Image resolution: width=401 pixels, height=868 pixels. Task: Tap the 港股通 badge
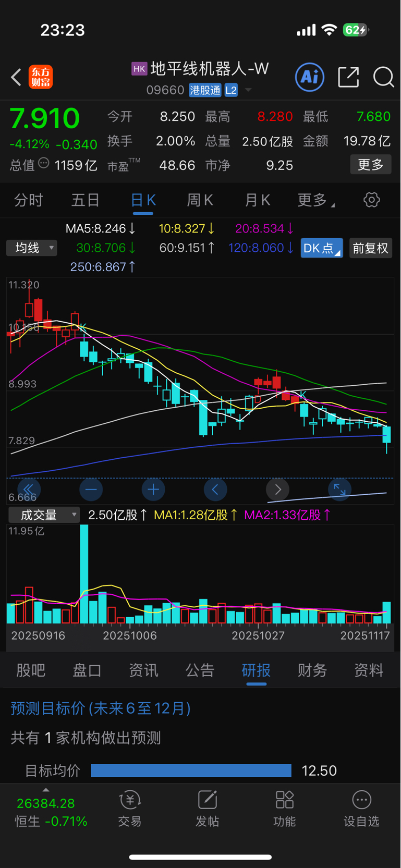(205, 90)
